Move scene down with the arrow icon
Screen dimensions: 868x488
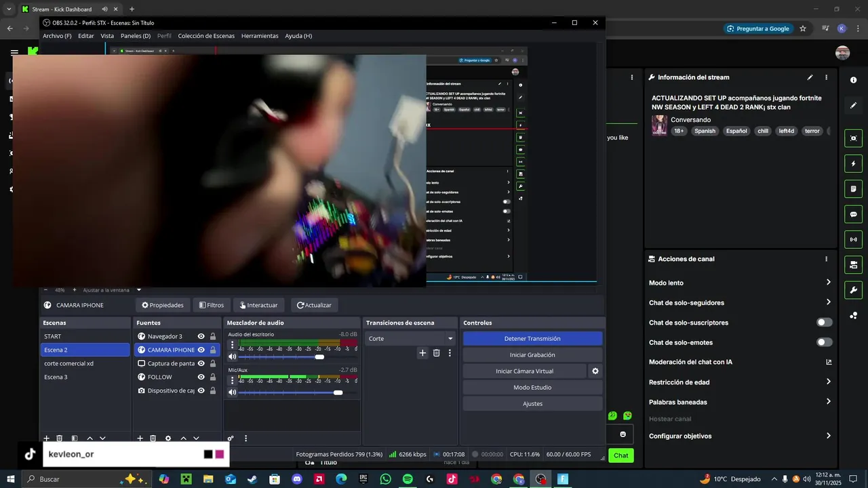[x=102, y=439]
